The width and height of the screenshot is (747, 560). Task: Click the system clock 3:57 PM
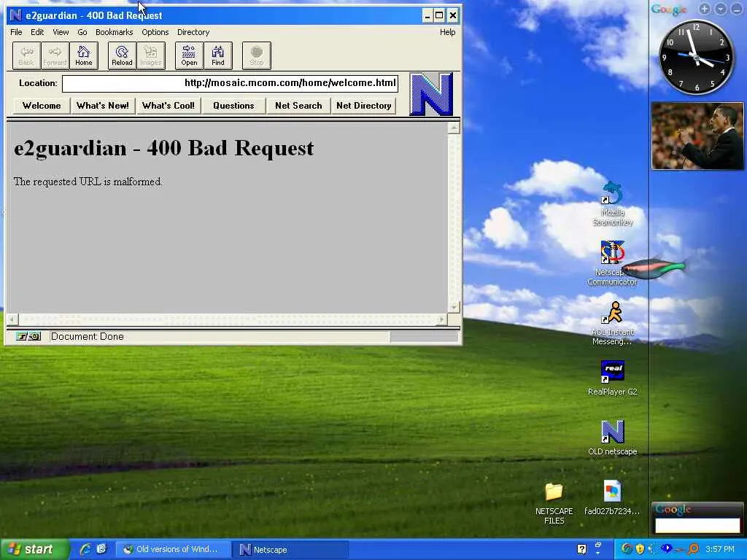[x=720, y=549]
